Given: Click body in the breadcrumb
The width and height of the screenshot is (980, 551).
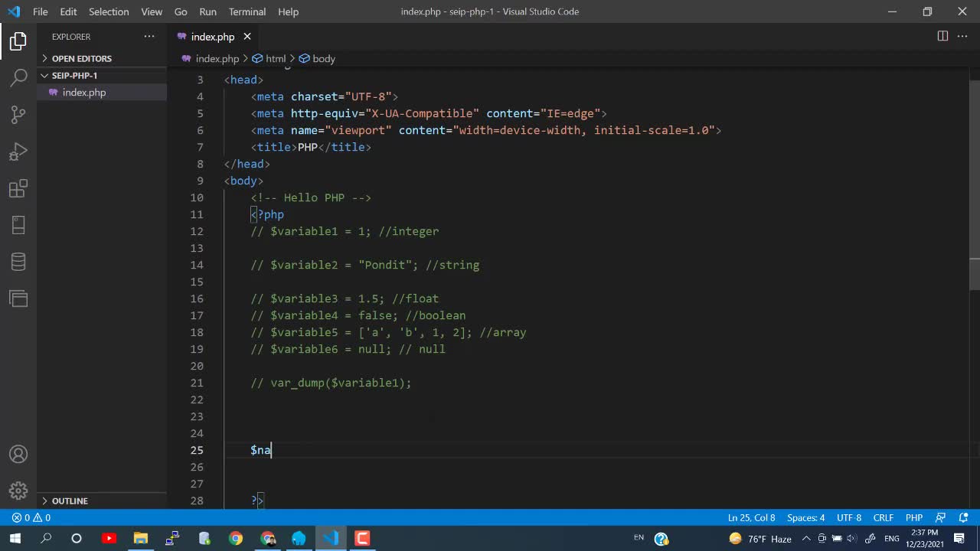Looking at the screenshot, I should tap(323, 58).
